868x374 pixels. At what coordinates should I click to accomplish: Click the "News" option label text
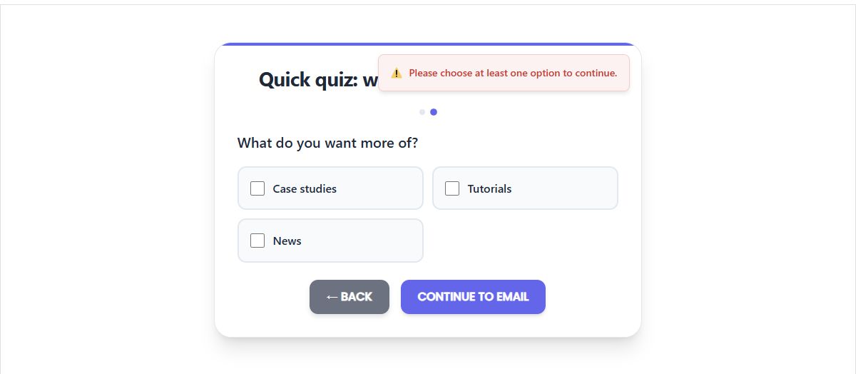point(287,241)
